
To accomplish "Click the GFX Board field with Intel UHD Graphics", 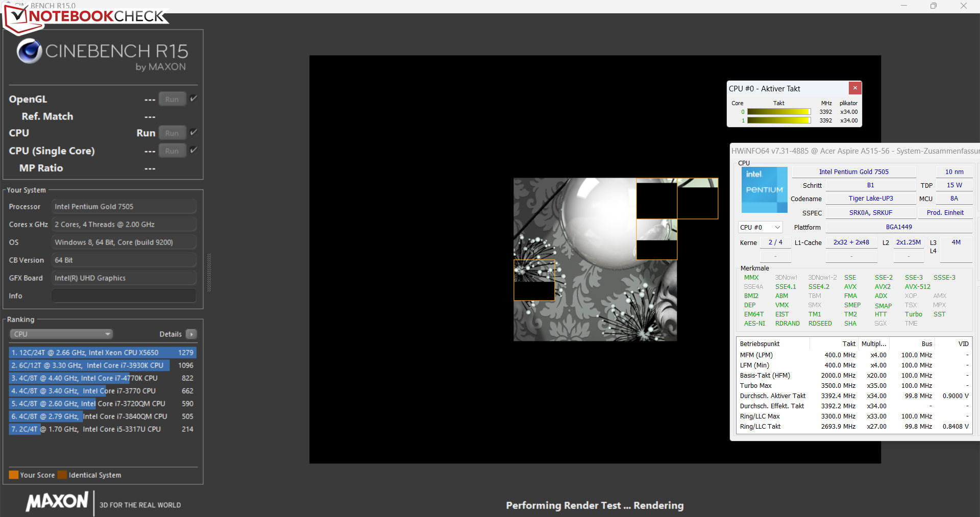I will coord(124,278).
